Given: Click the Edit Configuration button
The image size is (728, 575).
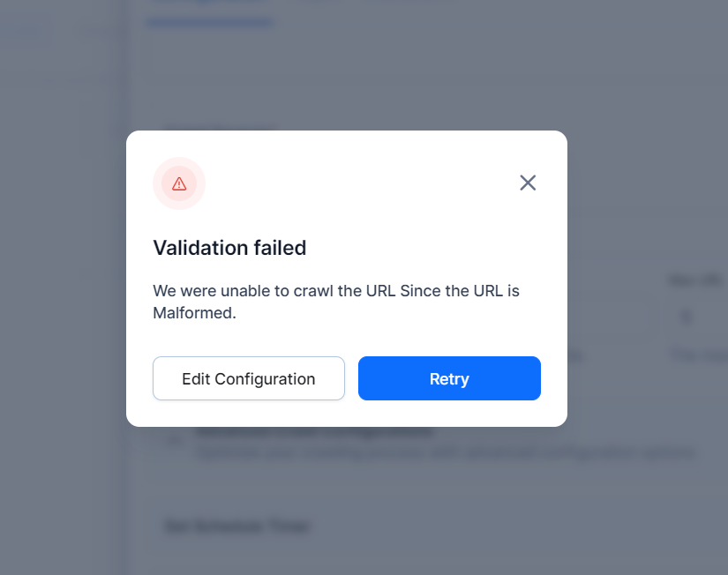Looking at the screenshot, I should click(x=249, y=378).
